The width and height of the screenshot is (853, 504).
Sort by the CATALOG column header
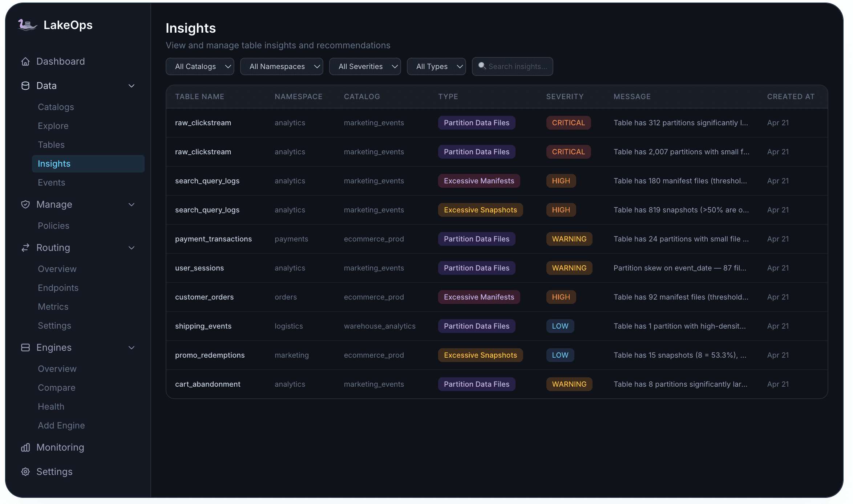362,97
